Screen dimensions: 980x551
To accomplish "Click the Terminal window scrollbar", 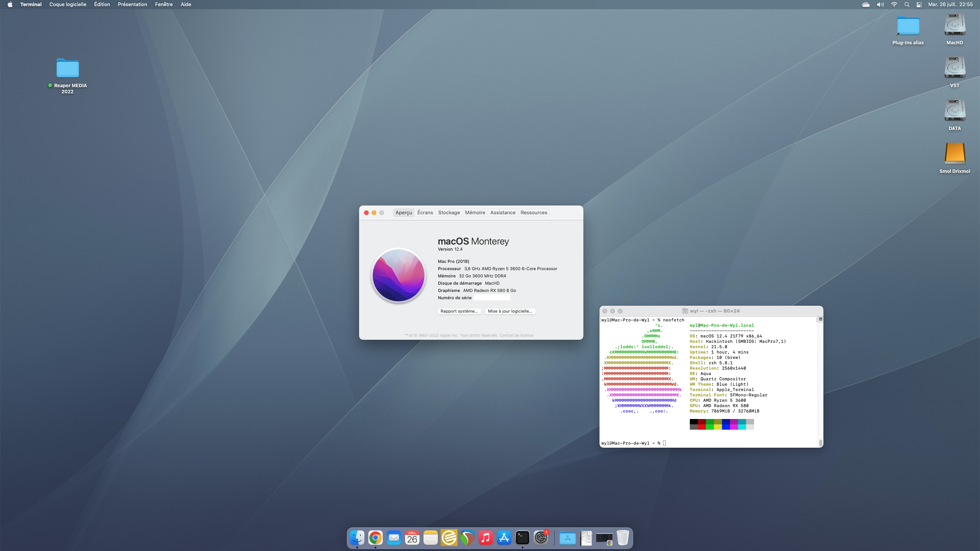I will (820, 443).
